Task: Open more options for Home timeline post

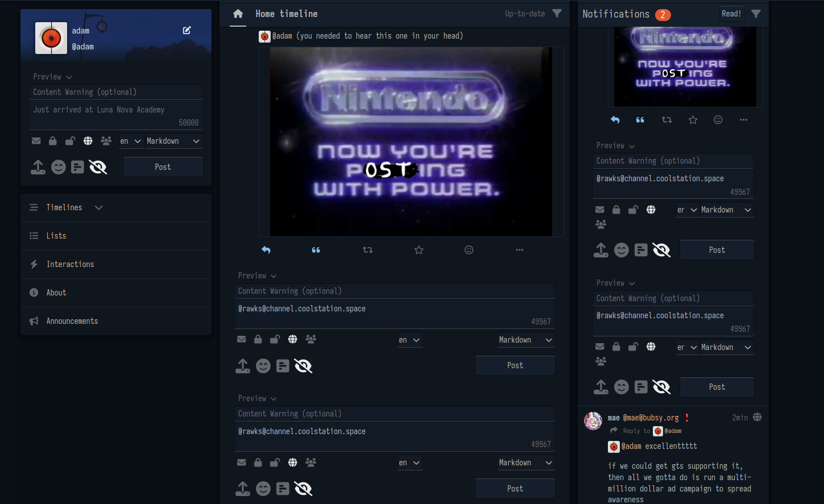Action: [519, 250]
